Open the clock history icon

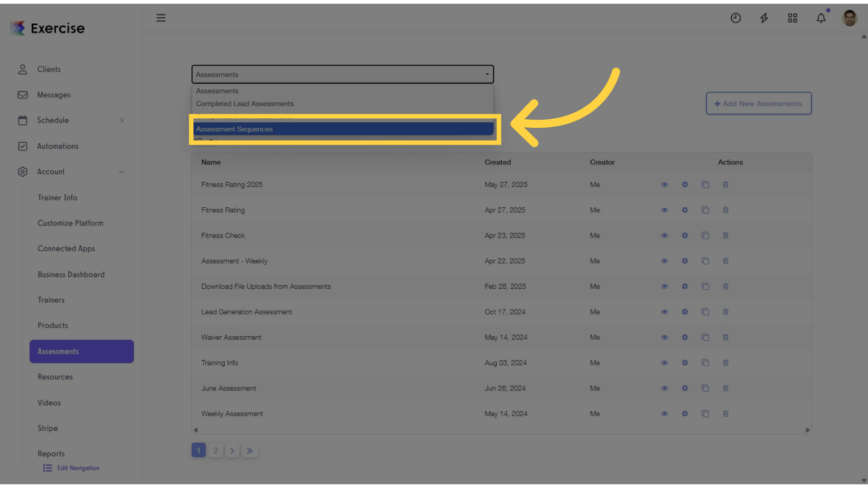(736, 18)
